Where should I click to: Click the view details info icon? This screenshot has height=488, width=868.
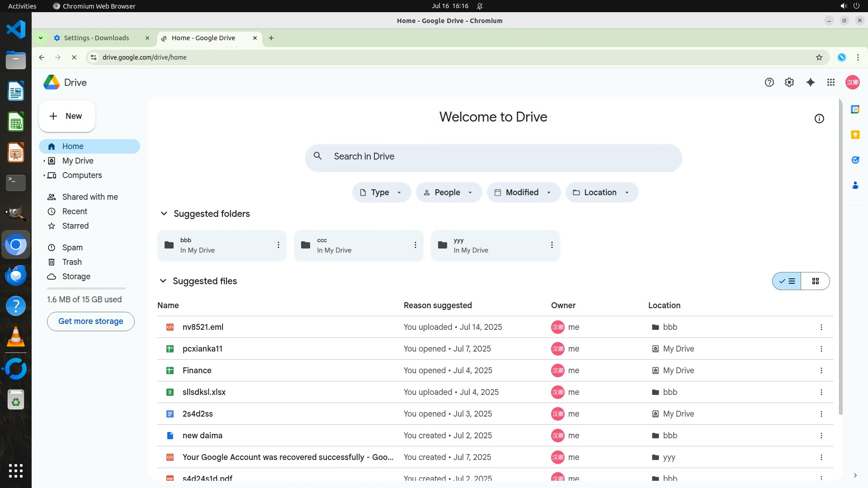[819, 119]
